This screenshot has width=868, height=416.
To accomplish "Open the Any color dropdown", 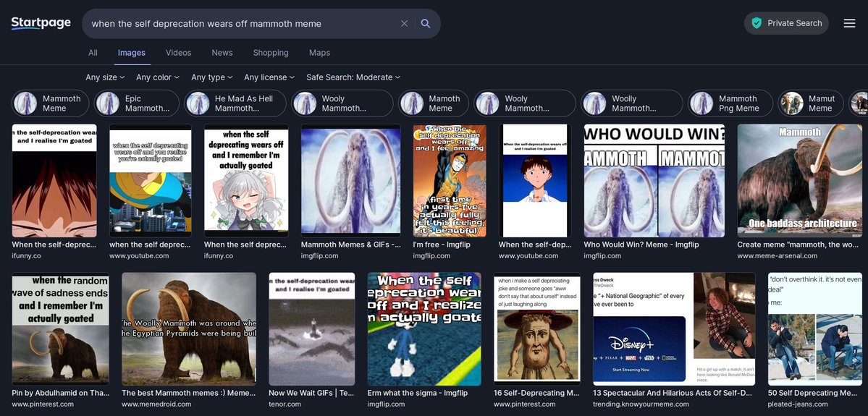I will pos(158,77).
